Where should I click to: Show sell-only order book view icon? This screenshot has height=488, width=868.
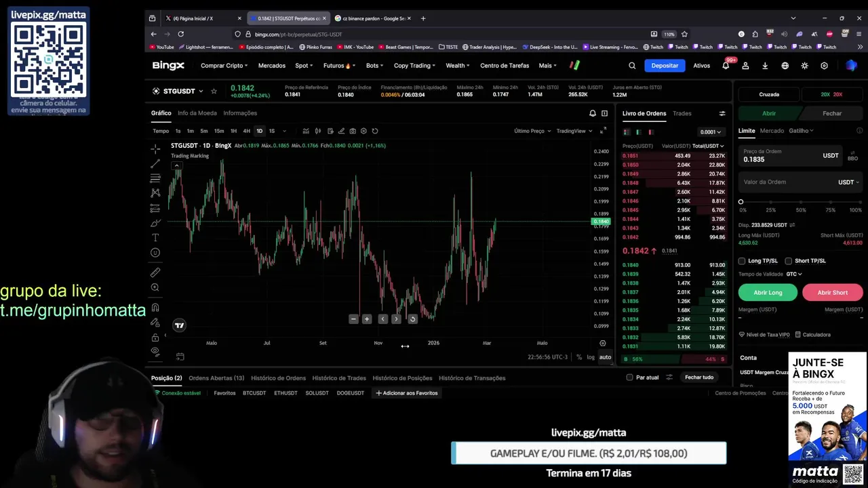(651, 132)
